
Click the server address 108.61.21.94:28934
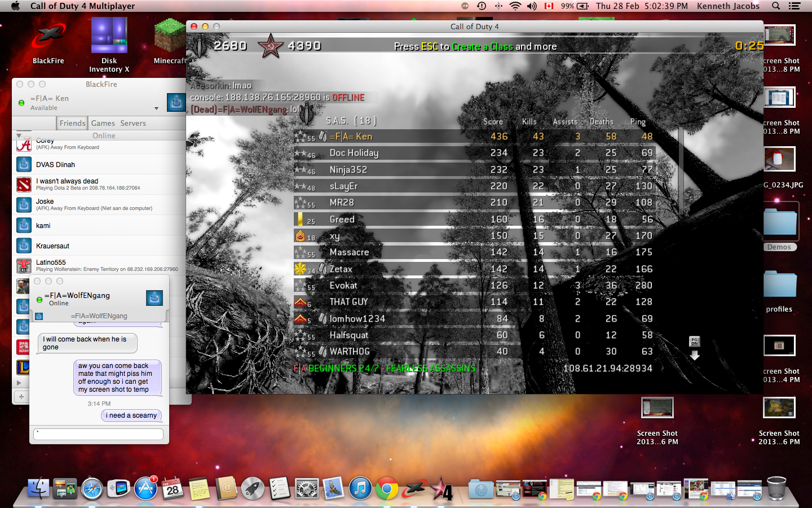608,369
